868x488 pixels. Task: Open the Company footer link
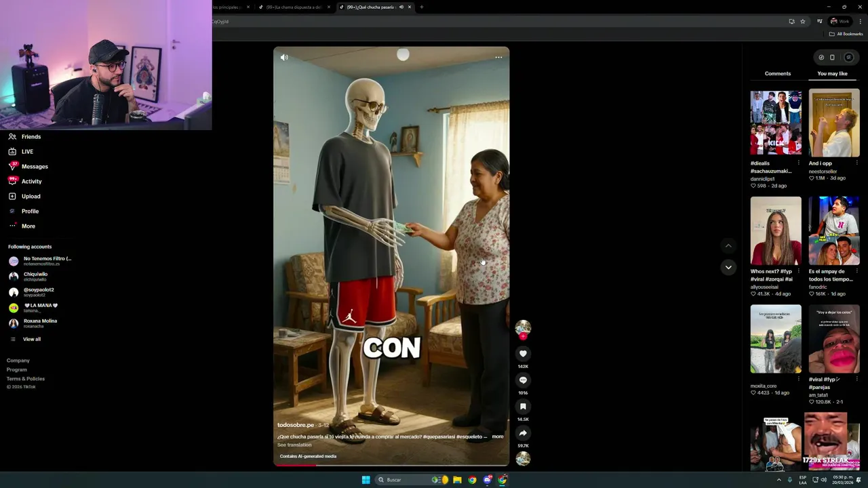click(x=18, y=361)
